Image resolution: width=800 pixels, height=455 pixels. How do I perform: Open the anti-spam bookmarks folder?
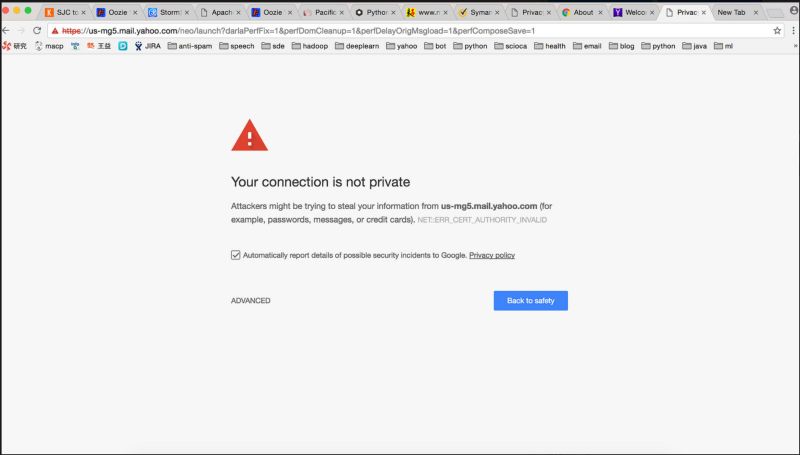pyautogui.click(x=190, y=46)
